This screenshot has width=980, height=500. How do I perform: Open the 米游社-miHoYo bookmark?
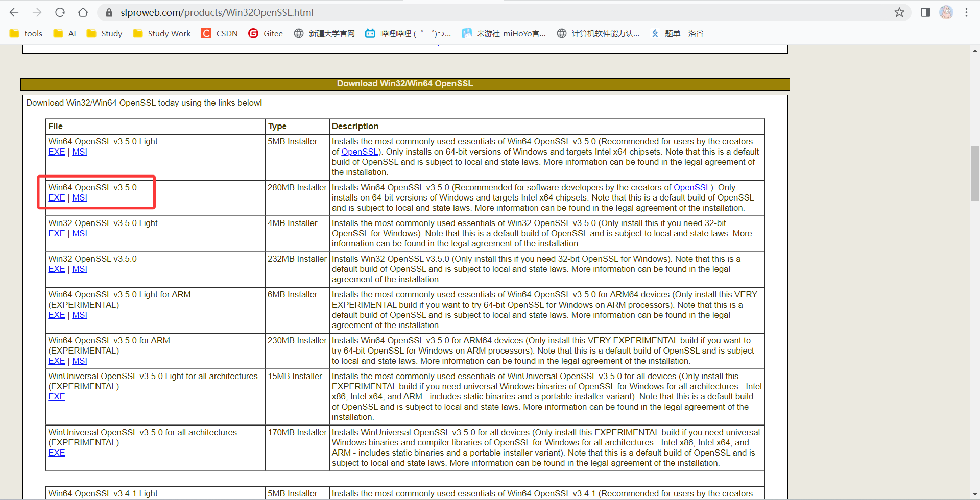pyautogui.click(x=504, y=33)
